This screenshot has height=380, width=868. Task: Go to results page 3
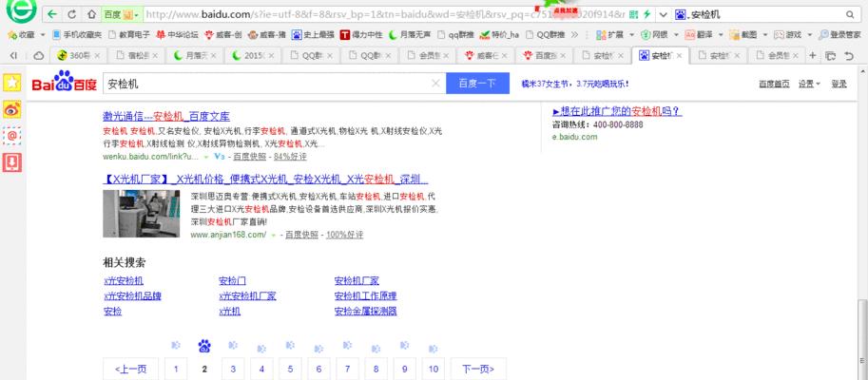233,369
